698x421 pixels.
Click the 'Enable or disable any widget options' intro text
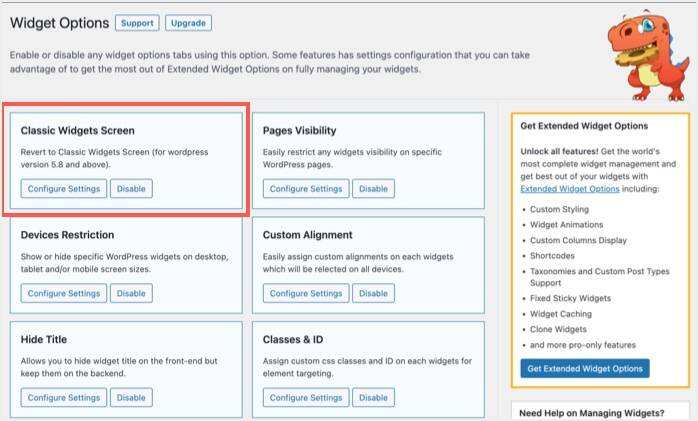coord(270,62)
